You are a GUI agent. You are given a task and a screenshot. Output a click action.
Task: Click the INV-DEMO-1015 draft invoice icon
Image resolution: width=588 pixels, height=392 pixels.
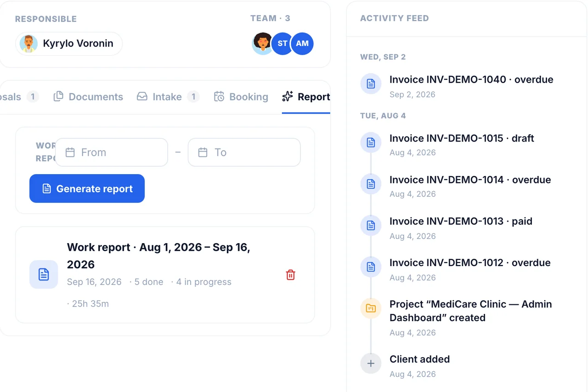tap(371, 142)
